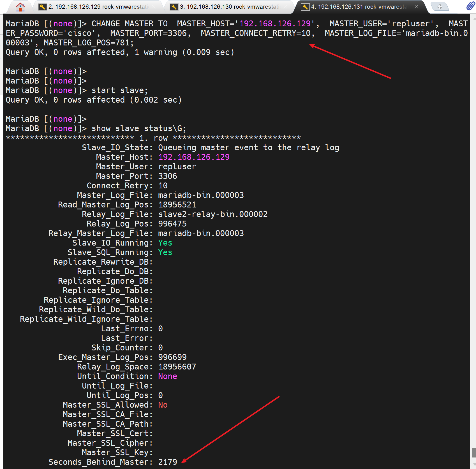Click the scrollbar up arrow
476x469 pixels.
point(473,19)
